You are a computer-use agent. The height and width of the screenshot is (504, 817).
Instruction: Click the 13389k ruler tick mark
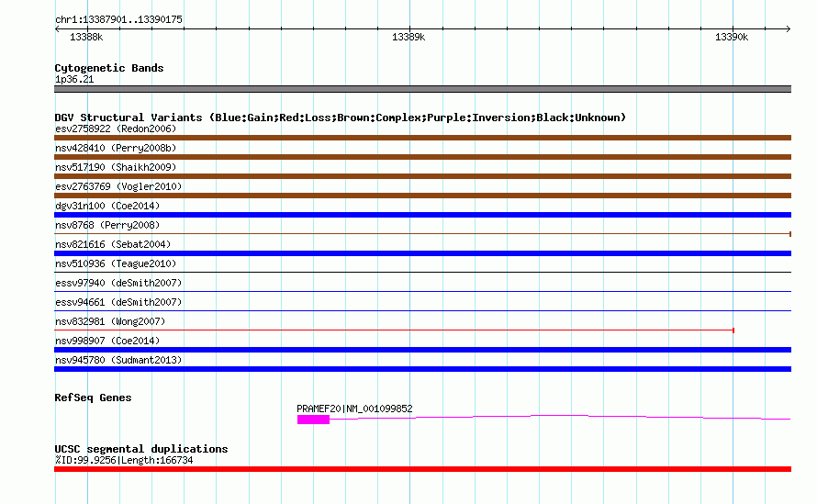(x=409, y=28)
